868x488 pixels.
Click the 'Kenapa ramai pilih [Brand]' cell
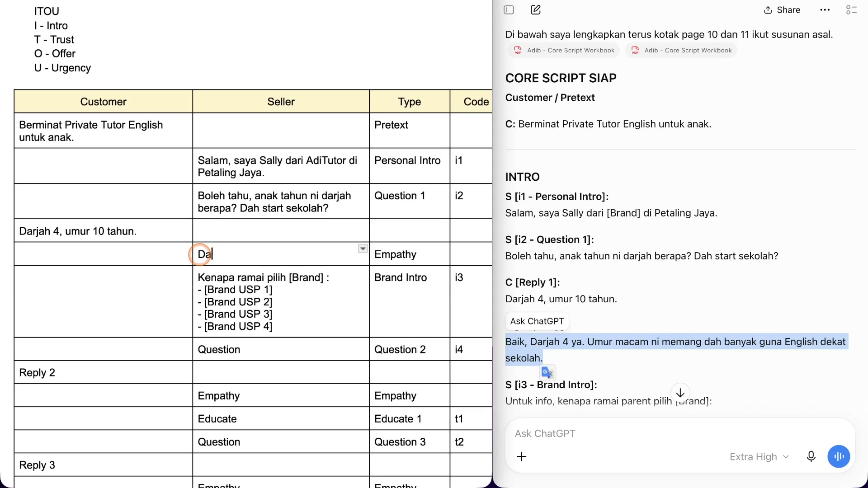[281, 301]
